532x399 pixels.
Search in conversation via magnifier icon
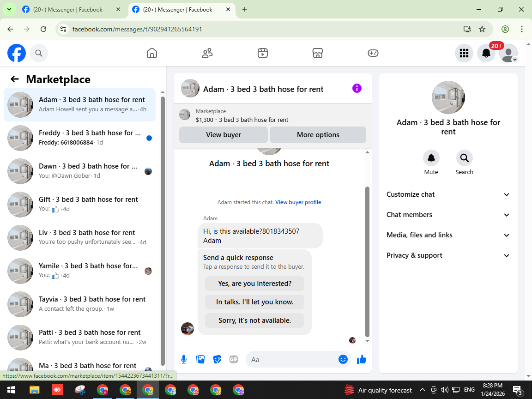point(464,158)
